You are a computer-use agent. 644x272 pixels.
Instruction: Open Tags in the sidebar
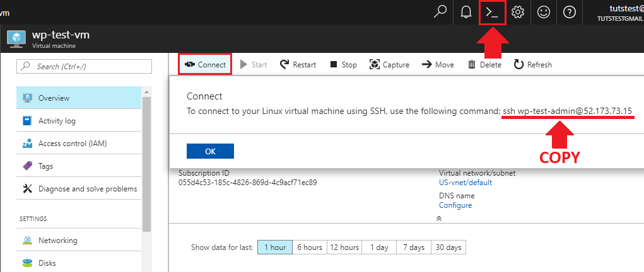coord(79,166)
